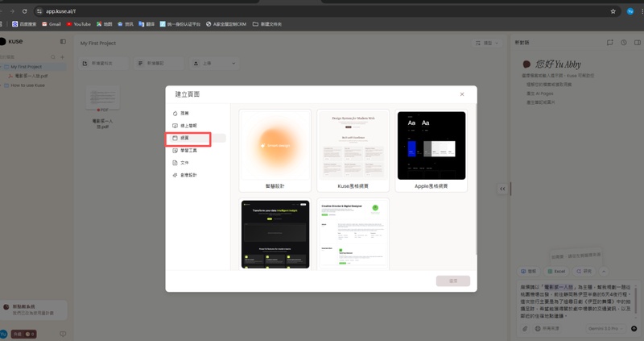Click the 學習工具 category icon

tap(175, 150)
